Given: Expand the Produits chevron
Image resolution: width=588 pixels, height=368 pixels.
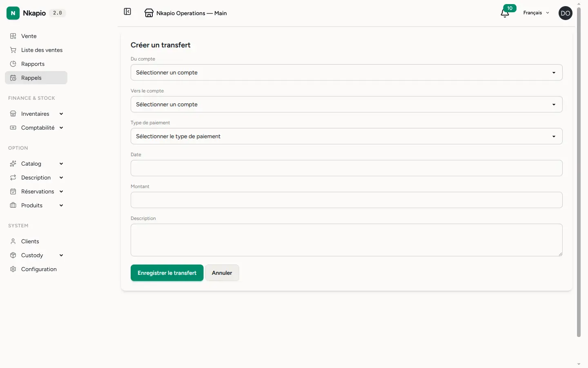Looking at the screenshot, I should [x=61, y=205].
